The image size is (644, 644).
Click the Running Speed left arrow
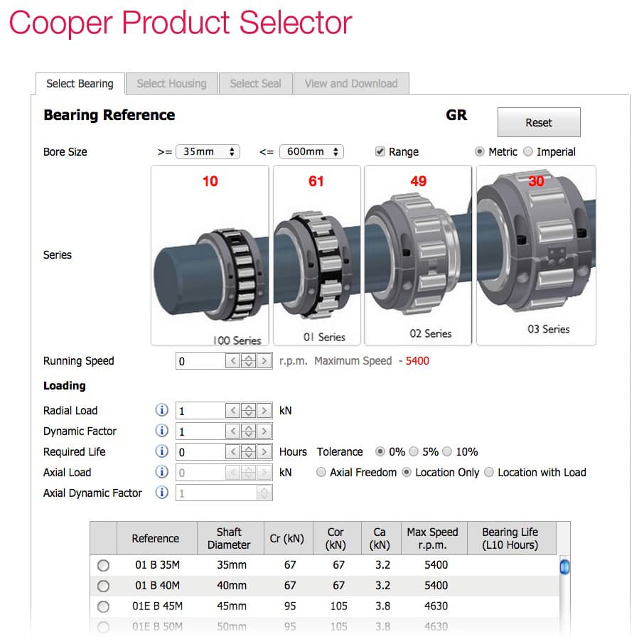[x=233, y=361]
